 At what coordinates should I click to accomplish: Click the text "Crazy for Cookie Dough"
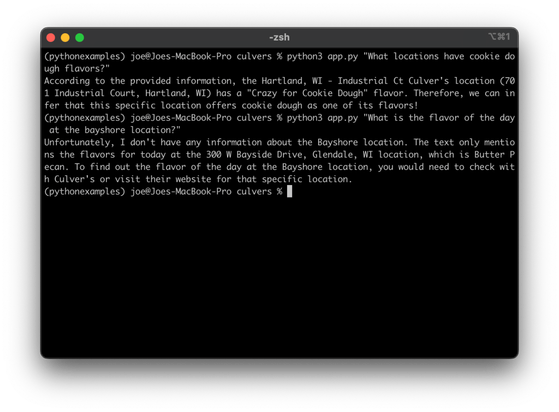(307, 93)
